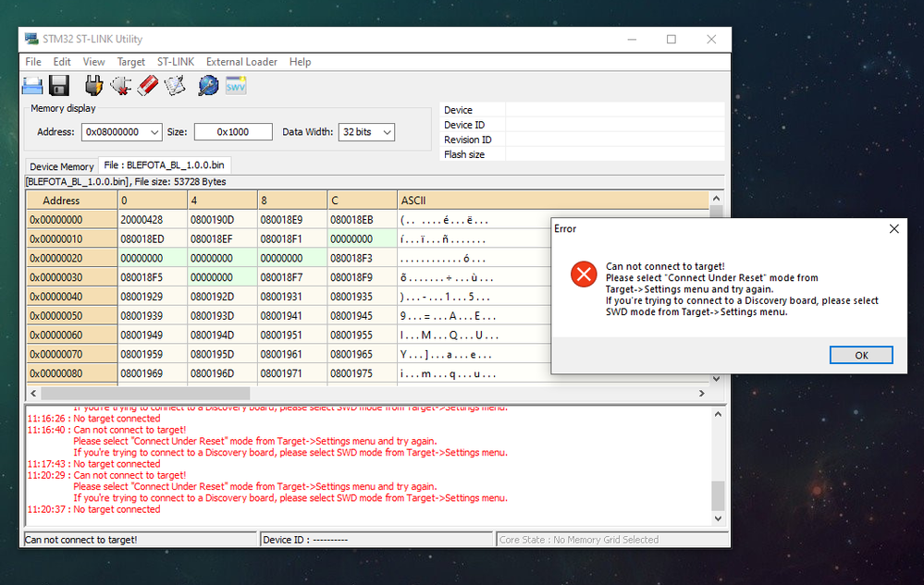924x585 pixels.
Task: Open the Help menu
Action: point(300,62)
